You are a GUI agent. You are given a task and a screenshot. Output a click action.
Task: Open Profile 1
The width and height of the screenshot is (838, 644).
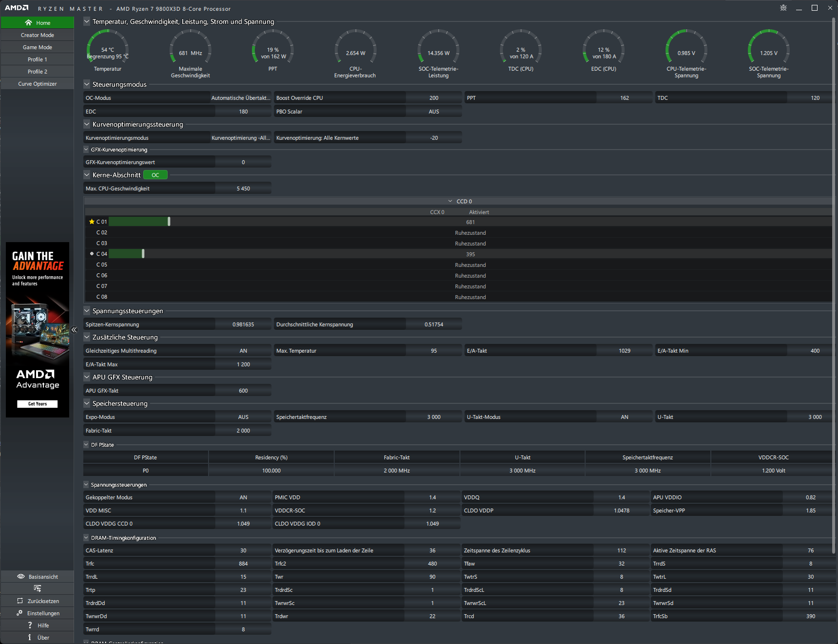(x=38, y=59)
